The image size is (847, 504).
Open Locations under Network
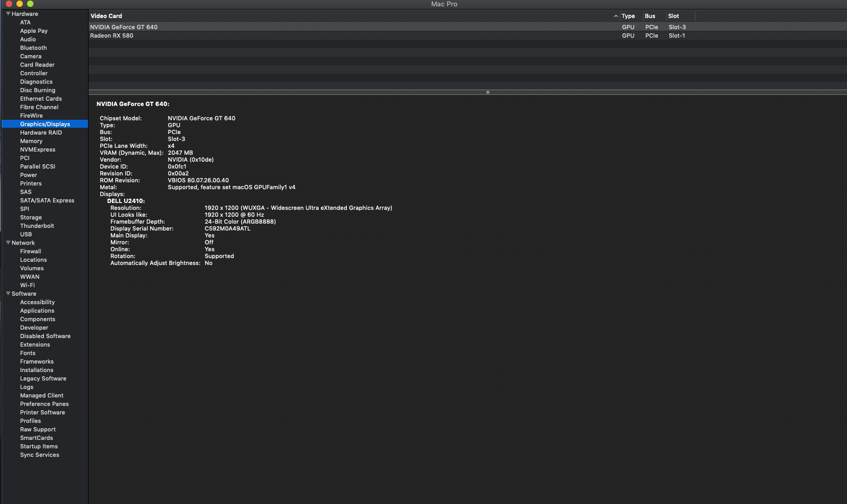(x=33, y=260)
